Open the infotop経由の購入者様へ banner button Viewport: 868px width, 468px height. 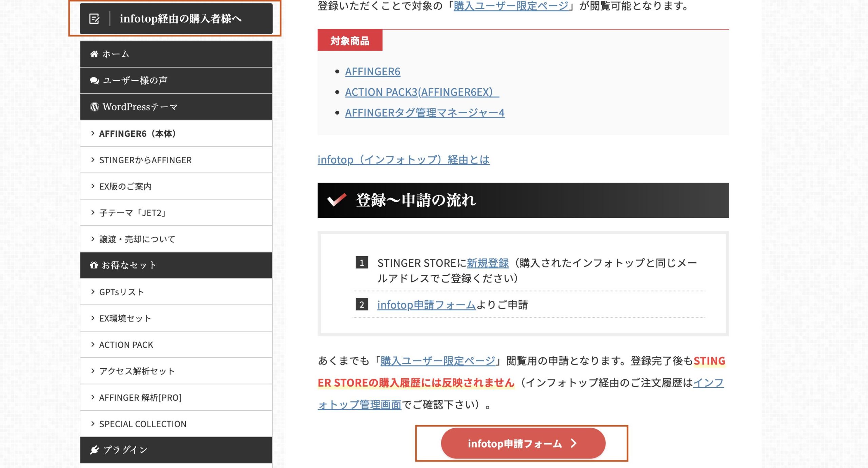pos(176,19)
